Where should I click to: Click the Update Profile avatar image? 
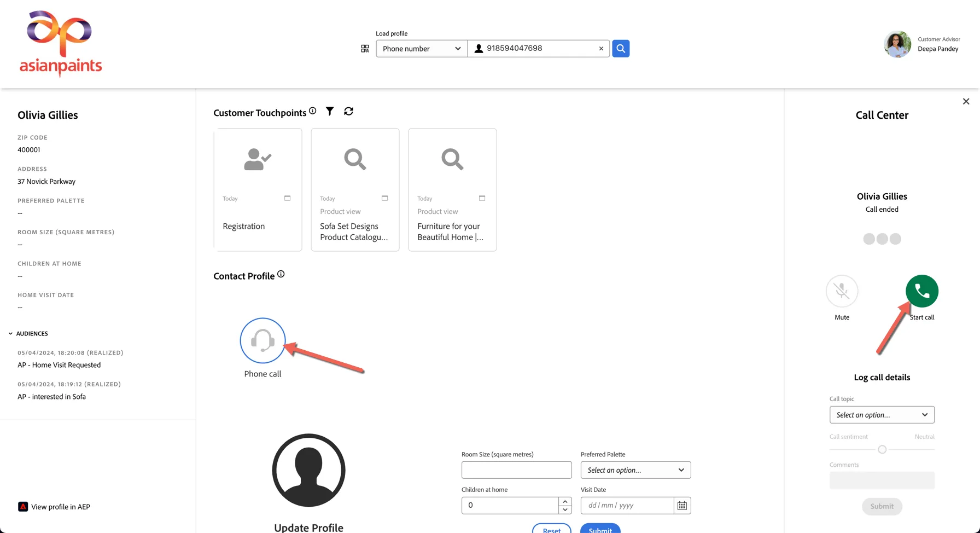pos(308,470)
